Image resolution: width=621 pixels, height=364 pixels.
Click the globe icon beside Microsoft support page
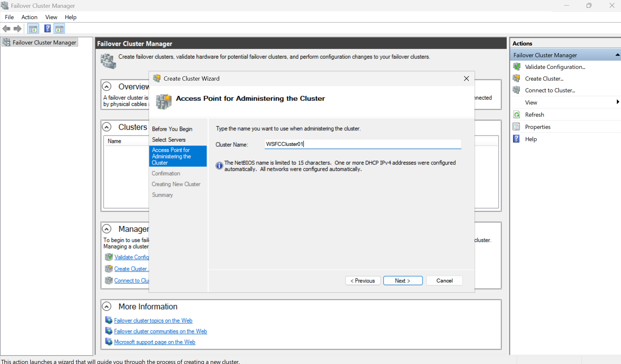pyautogui.click(x=109, y=342)
